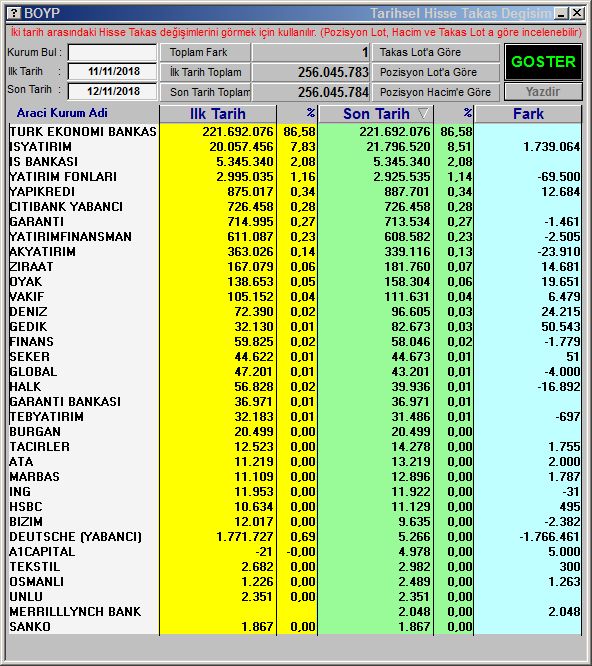Image resolution: width=592 pixels, height=666 pixels.
Task: Select ZIRAAT row name
Action: (31, 267)
